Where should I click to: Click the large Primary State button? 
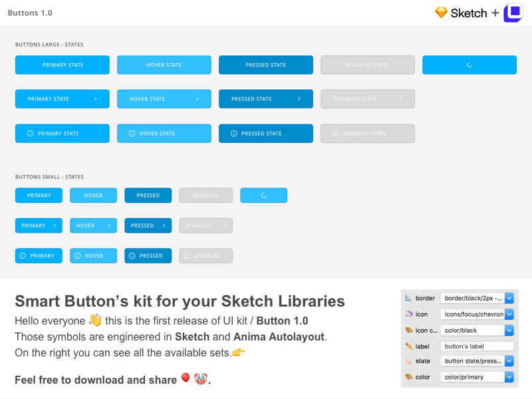click(62, 65)
